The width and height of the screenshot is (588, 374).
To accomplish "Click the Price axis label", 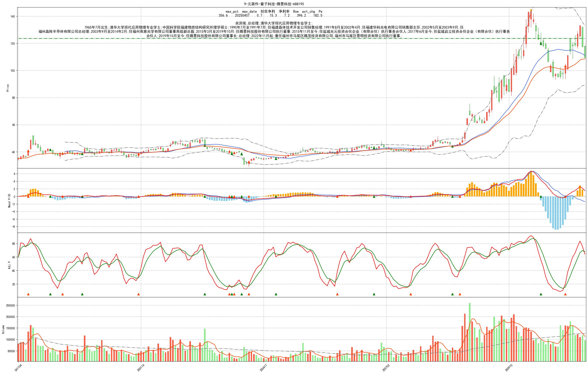I will 8,88.
